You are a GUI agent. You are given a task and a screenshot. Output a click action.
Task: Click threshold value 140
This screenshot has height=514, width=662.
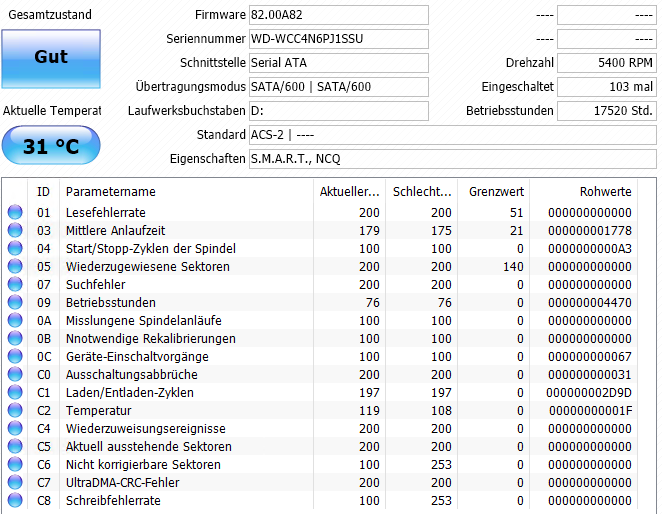pyautogui.click(x=513, y=267)
